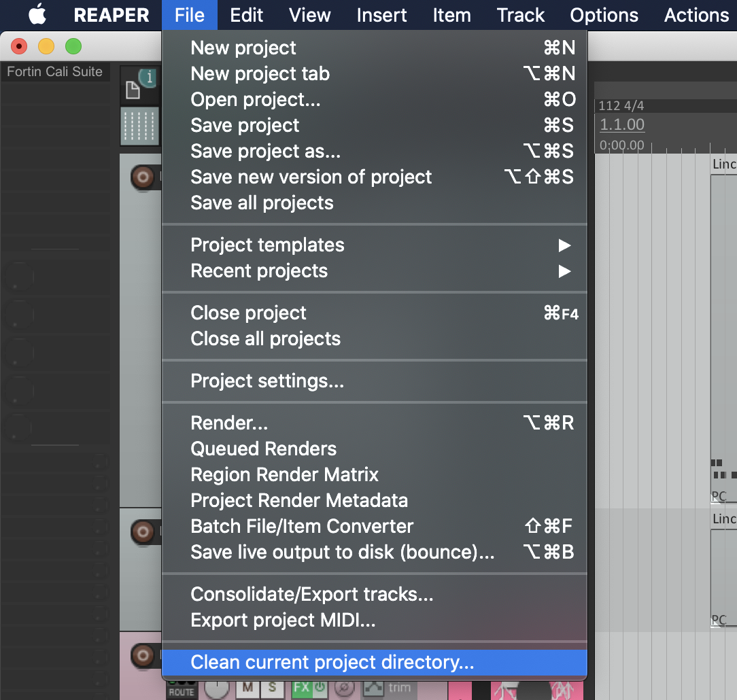Viewport: 737px width, 700px height.
Task: Choose Render... from File menu
Action: pos(375,423)
